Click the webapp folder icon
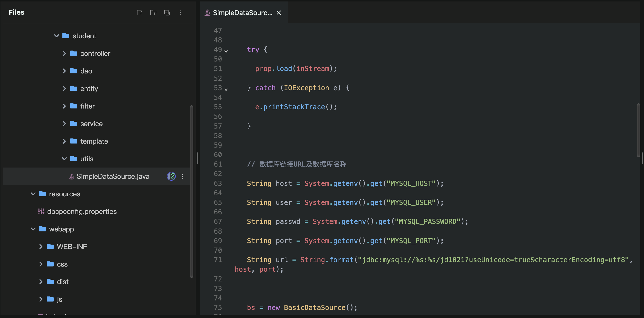This screenshot has width=644, height=318. 42,229
